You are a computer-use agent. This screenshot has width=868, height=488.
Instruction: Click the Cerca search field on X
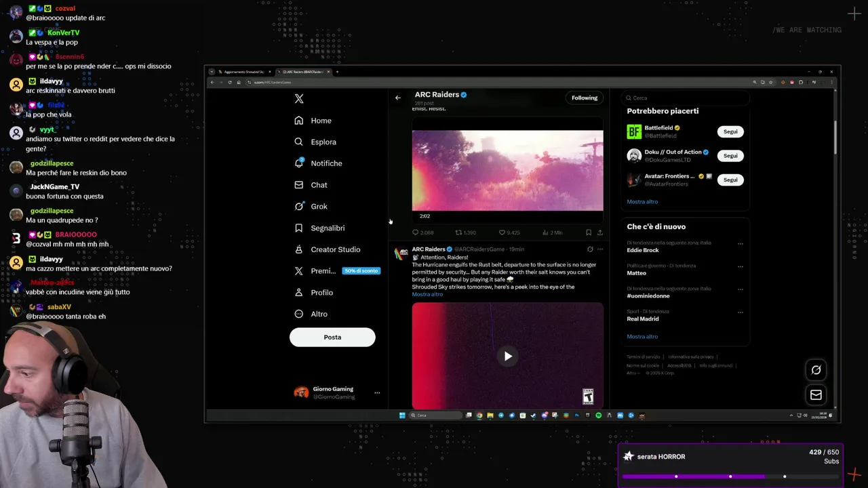pyautogui.click(x=686, y=98)
